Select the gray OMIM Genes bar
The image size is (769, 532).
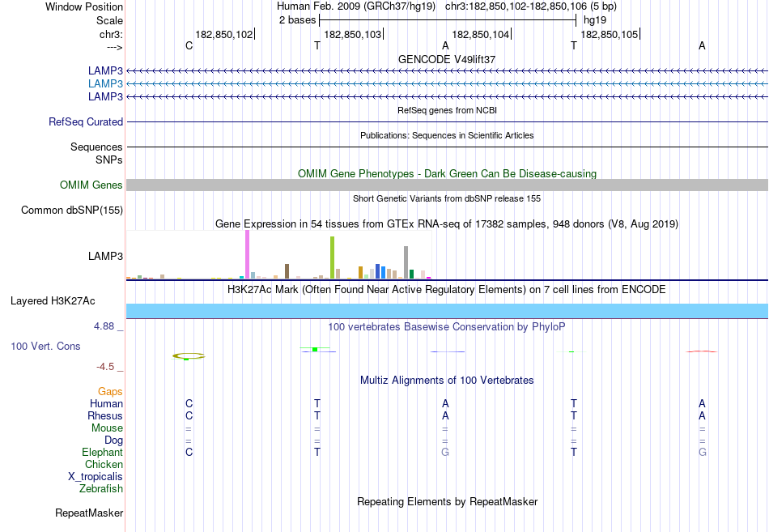point(447,185)
